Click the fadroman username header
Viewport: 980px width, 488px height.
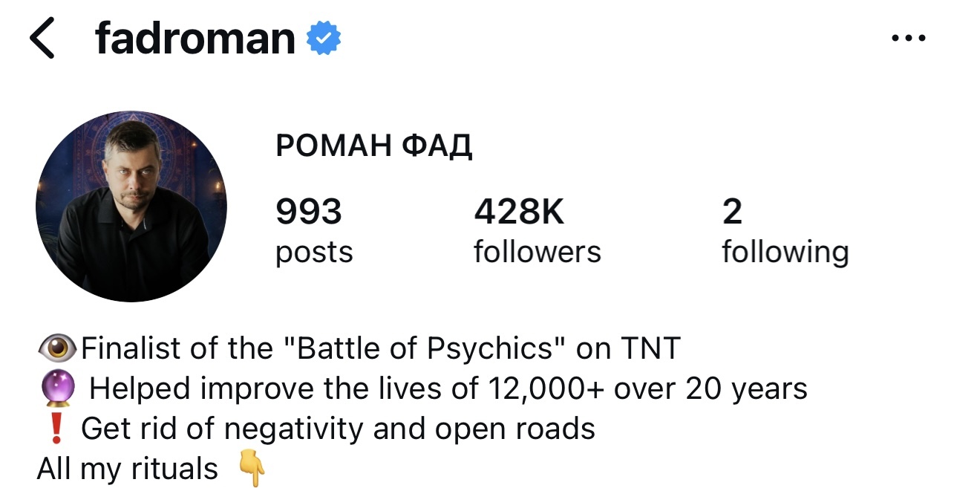195,39
